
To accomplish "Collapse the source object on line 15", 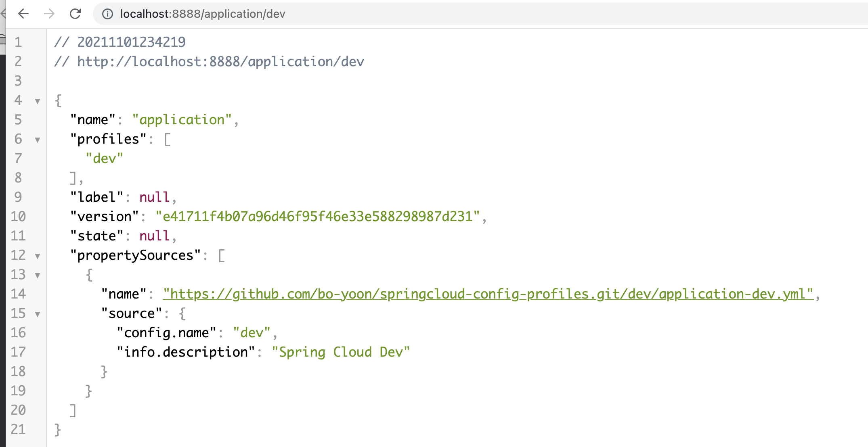I will click(38, 314).
